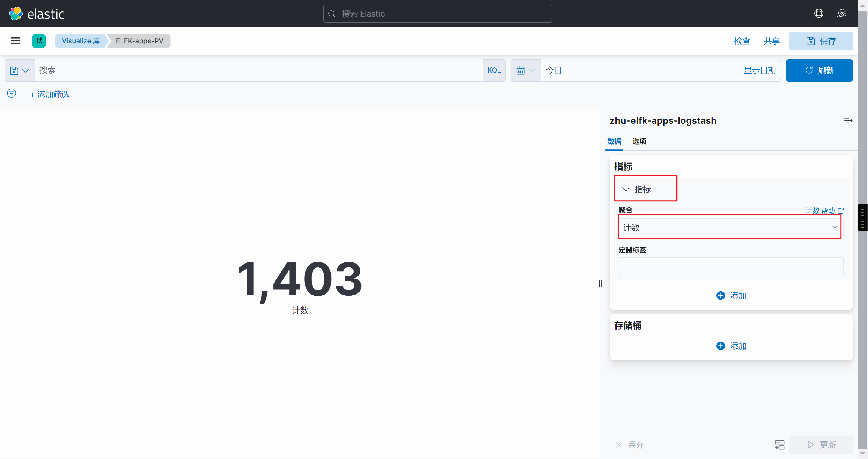Screen dimensions: 868x459
Task: Switch to the 选项 tab
Action: point(639,141)
